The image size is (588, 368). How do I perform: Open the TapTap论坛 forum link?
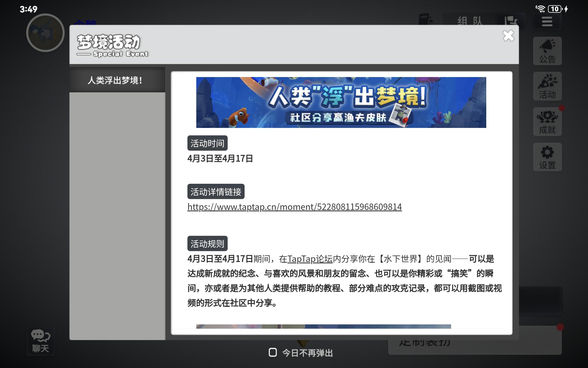tap(310, 259)
